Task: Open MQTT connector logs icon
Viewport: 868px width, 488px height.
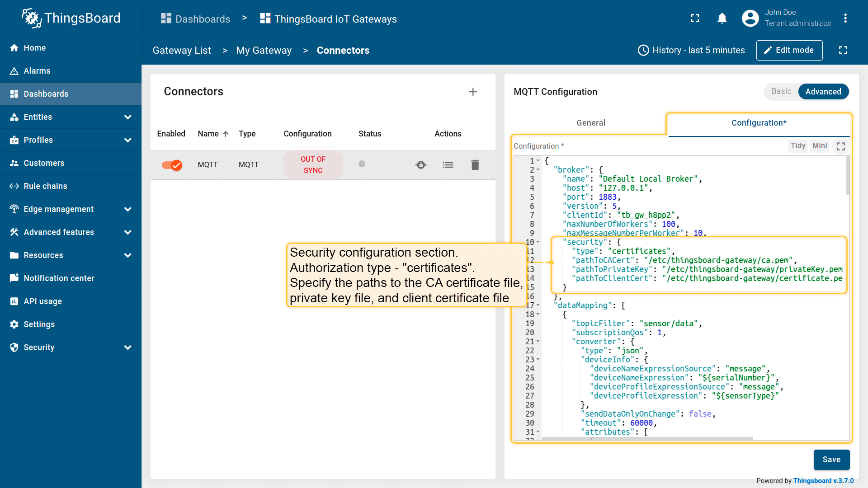Action: (x=448, y=165)
